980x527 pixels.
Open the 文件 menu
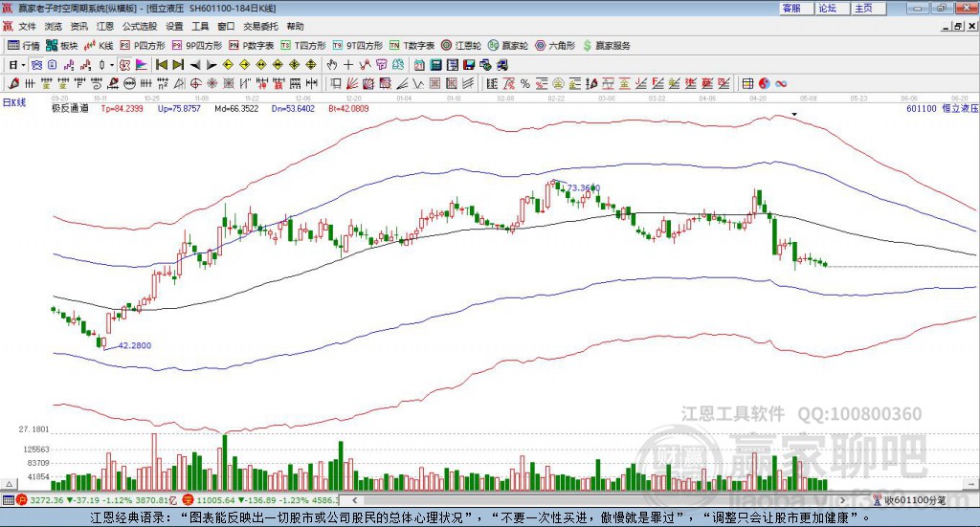point(28,26)
